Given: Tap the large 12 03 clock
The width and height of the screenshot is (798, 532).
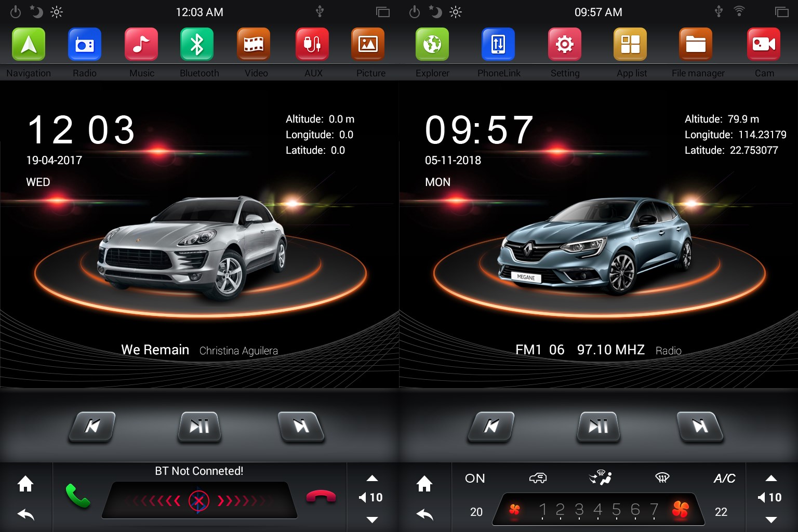Looking at the screenshot, I should point(81,130).
